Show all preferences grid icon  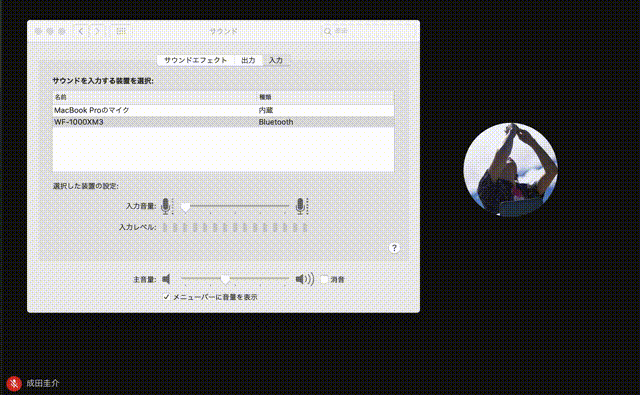pos(121,31)
